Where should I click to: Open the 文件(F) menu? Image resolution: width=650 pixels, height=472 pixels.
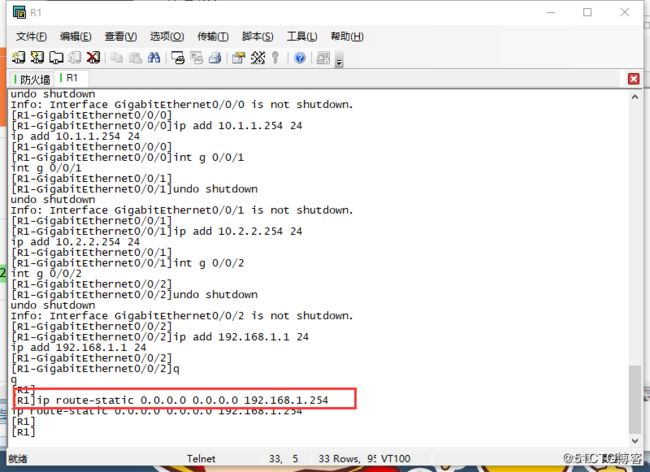(x=32, y=37)
